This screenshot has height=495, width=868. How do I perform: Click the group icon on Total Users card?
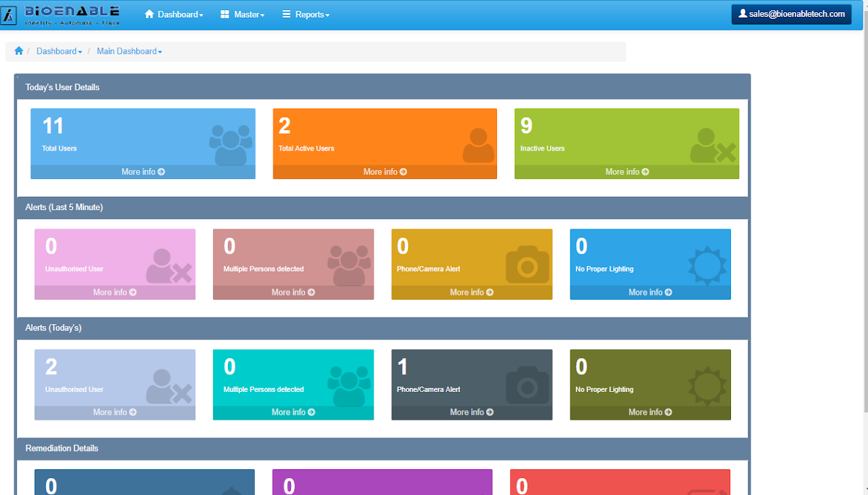point(231,144)
